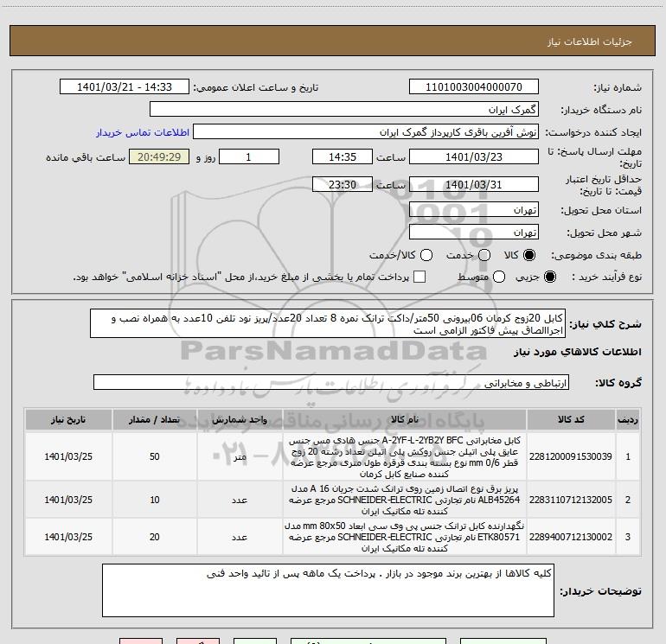666x644 pixels.
Task: Open the اطلاعات تماس خریدار link
Action: [143, 132]
